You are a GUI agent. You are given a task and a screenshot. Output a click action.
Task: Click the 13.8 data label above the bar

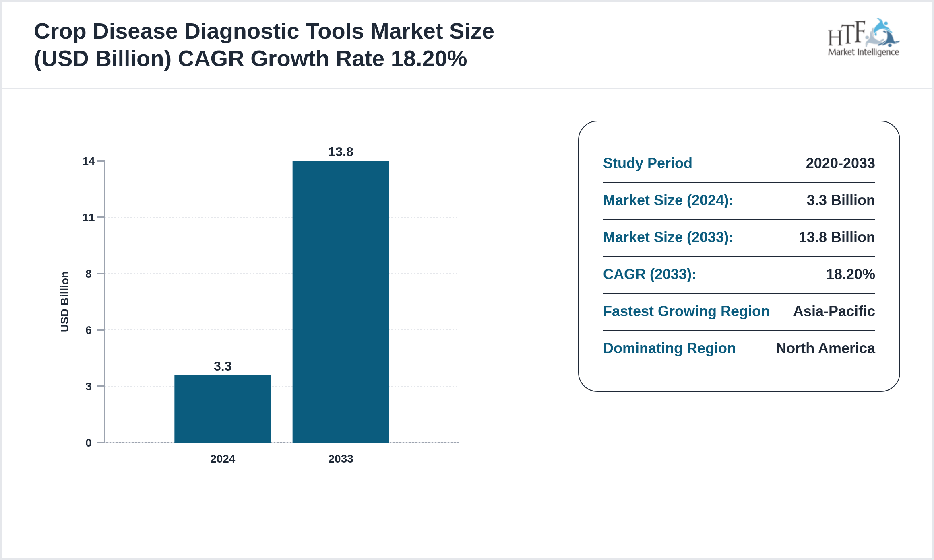pyautogui.click(x=341, y=152)
